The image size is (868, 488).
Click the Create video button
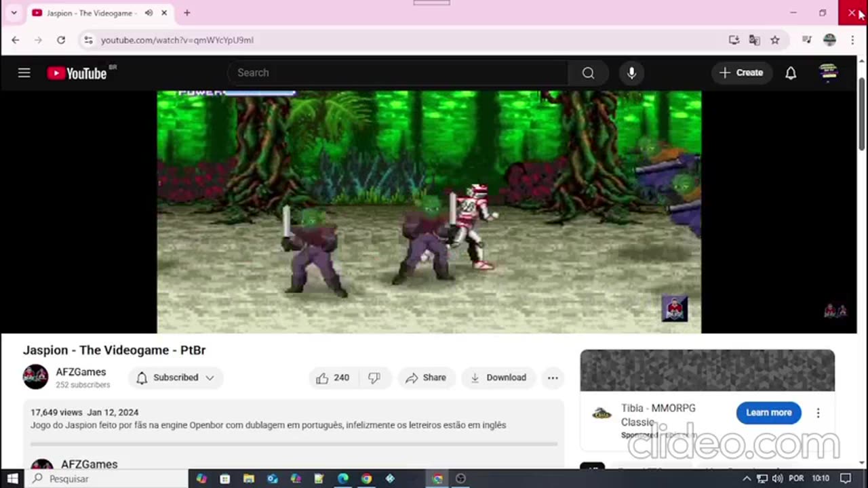click(x=741, y=73)
